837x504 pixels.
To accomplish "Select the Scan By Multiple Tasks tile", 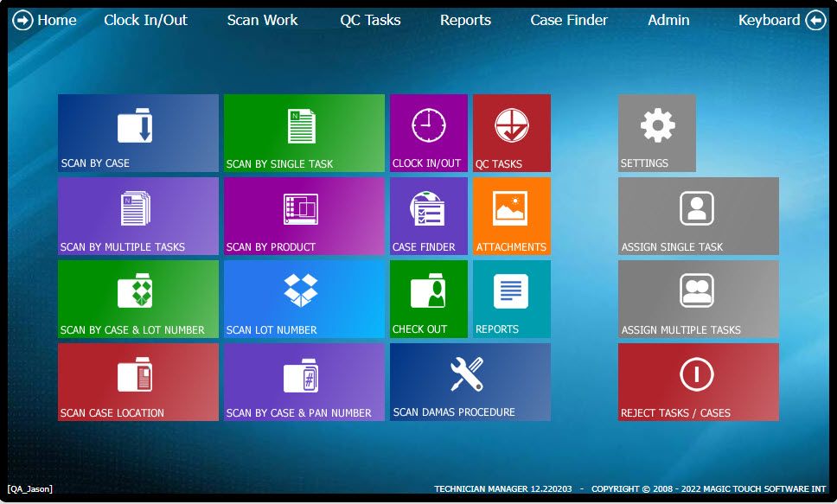I will coord(137,216).
